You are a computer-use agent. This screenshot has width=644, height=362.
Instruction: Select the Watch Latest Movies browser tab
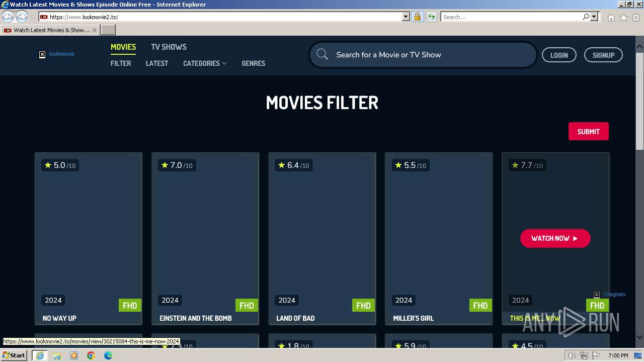[x=50, y=30]
